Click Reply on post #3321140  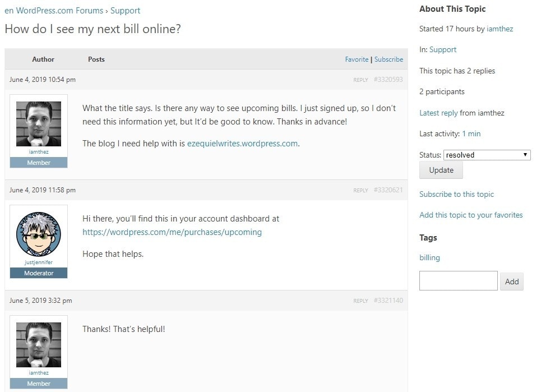pyautogui.click(x=360, y=301)
